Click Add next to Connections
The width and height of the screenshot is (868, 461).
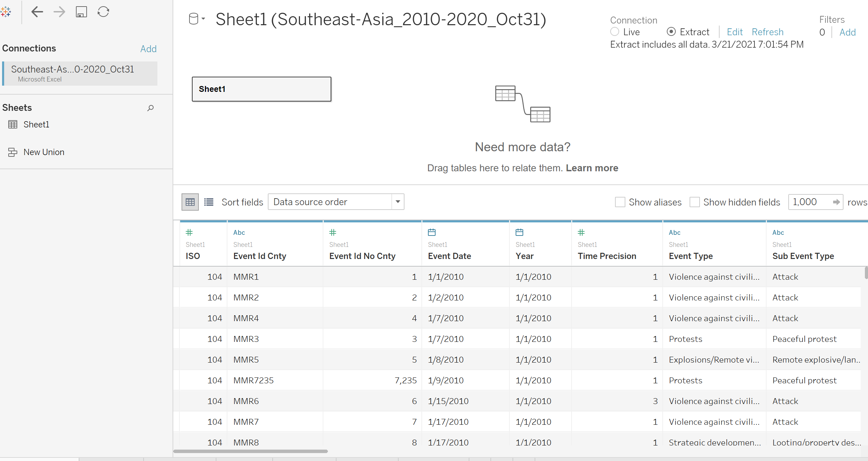[x=148, y=49]
